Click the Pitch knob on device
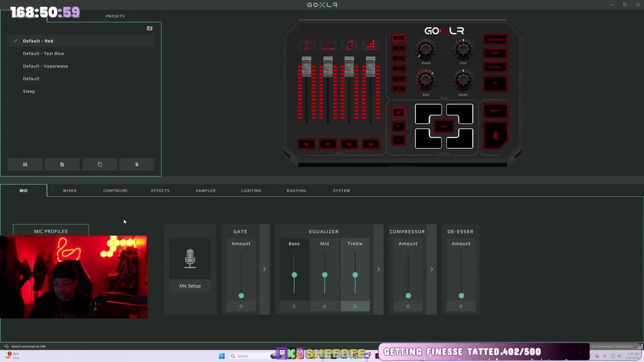 [463, 50]
